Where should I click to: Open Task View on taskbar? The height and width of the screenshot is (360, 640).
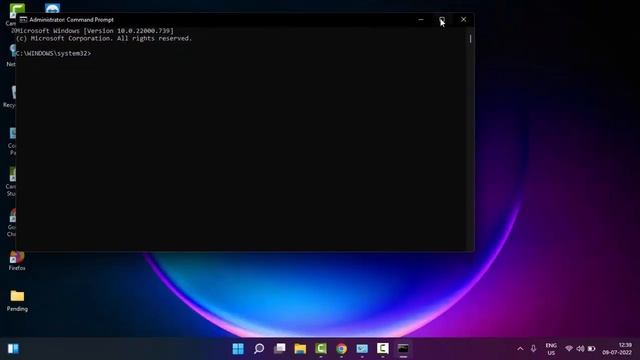[280, 349]
